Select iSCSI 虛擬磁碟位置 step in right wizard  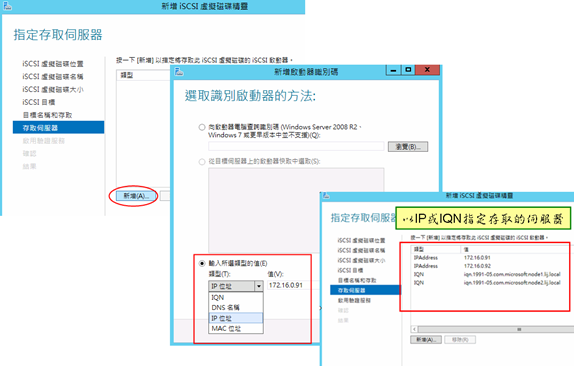[361, 240]
